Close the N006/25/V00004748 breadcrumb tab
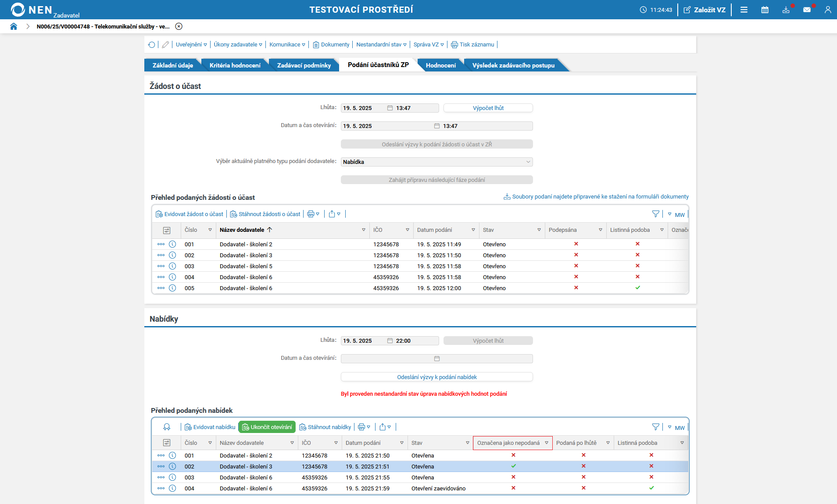Image resolution: width=837 pixels, height=504 pixels. click(179, 26)
